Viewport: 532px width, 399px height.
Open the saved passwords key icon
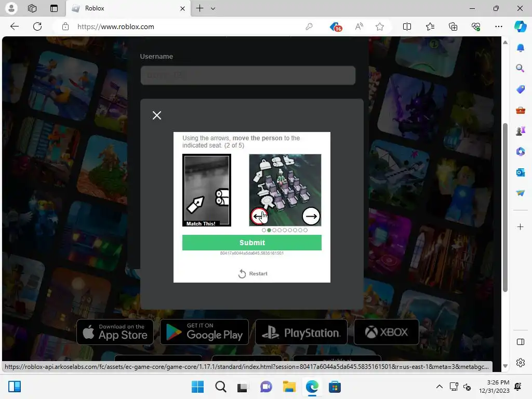pos(309,26)
